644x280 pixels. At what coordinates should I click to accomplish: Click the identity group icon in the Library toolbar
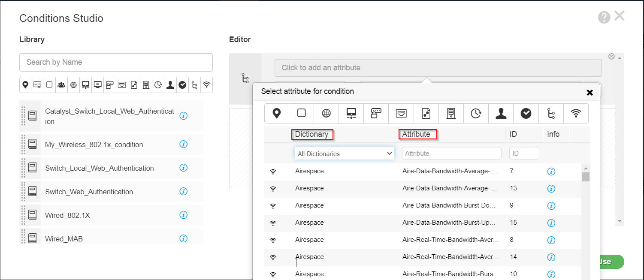(x=61, y=84)
